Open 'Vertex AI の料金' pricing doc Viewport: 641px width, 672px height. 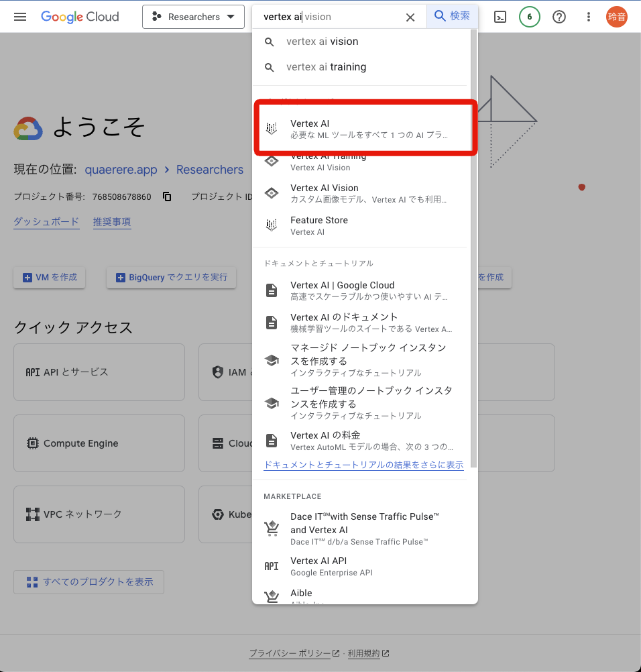pos(361,441)
